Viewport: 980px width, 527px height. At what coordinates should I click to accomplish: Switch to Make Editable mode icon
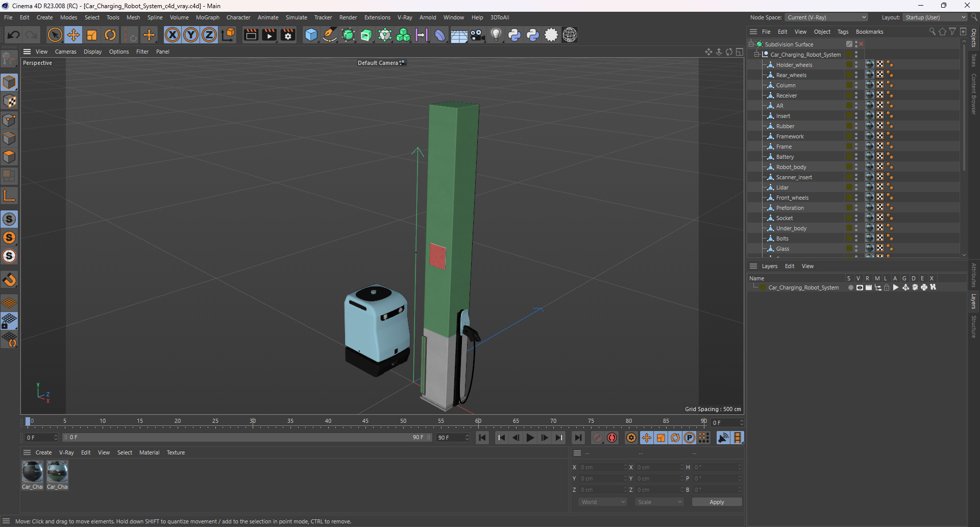(9, 60)
